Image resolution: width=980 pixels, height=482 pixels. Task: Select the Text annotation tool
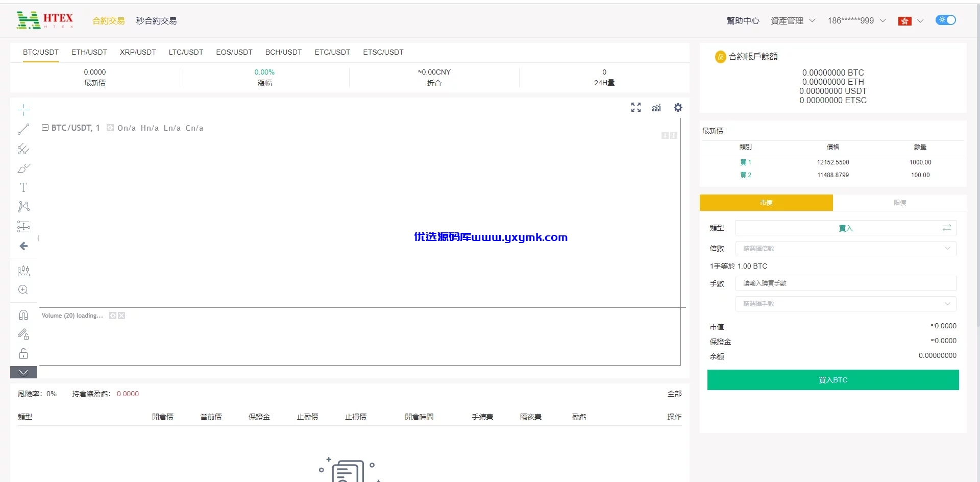point(23,187)
